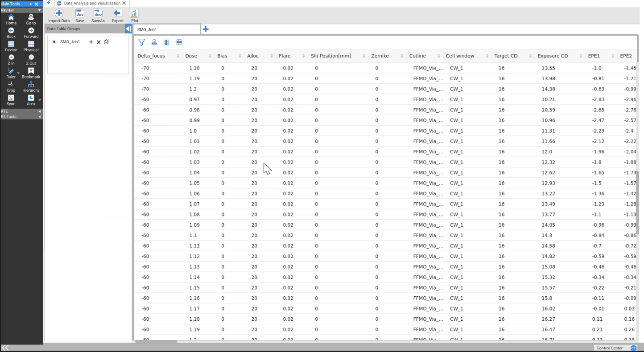Click the Control Center button
The image size is (644, 352).
[x=609, y=348]
